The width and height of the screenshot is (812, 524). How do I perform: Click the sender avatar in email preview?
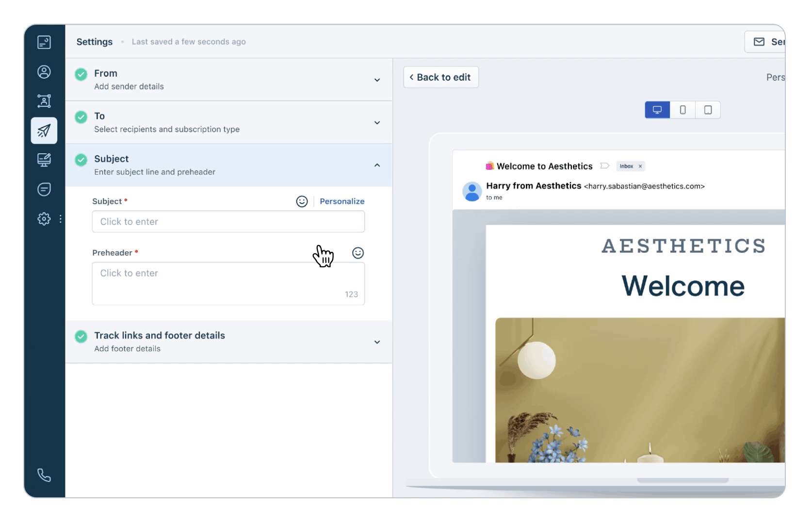pyautogui.click(x=472, y=192)
